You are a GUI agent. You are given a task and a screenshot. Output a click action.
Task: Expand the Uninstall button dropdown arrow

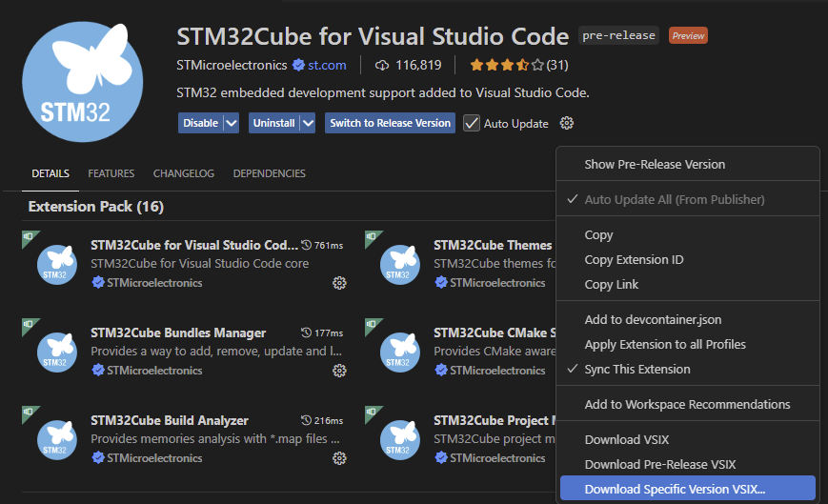click(x=307, y=123)
